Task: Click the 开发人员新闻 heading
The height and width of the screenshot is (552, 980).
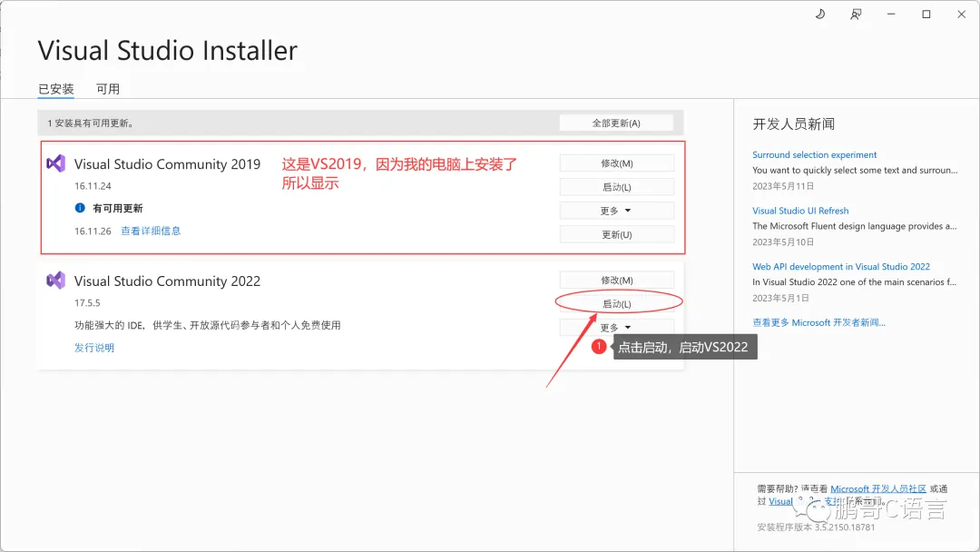Action: click(x=794, y=123)
